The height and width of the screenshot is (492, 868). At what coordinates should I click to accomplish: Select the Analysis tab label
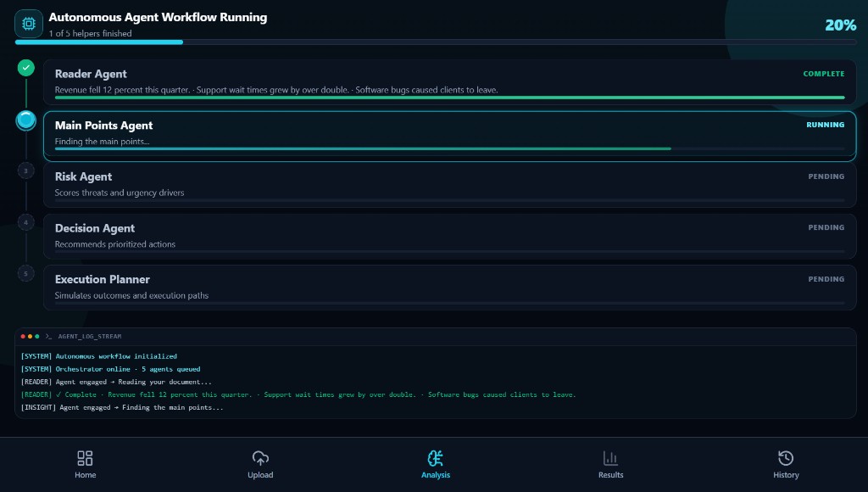pos(436,475)
